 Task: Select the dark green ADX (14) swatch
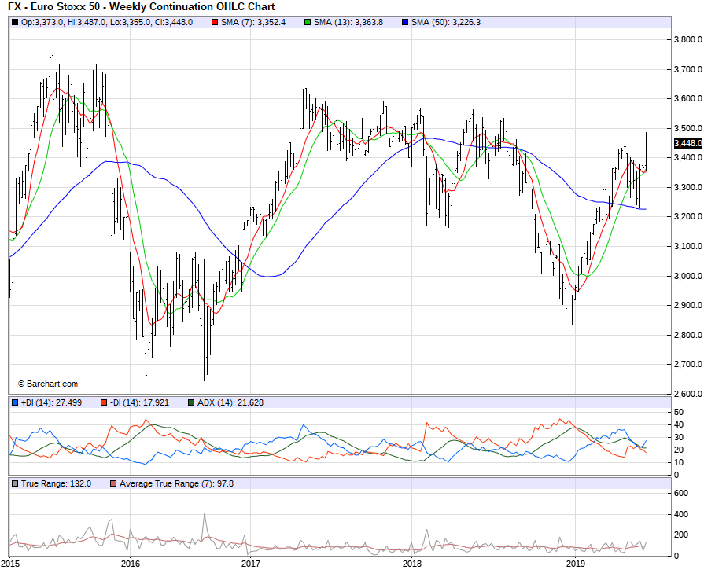[x=190, y=402]
